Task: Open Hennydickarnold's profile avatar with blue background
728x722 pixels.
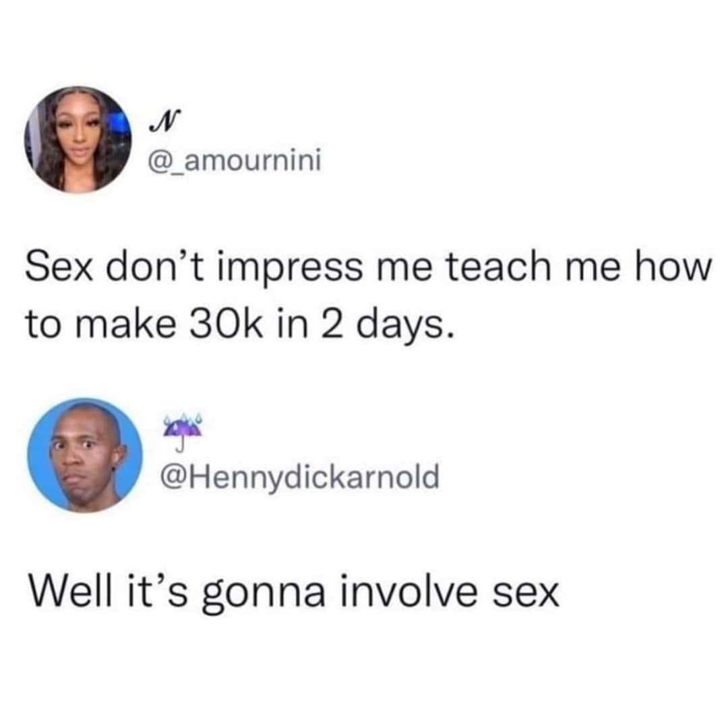Action: pyautogui.click(x=85, y=456)
